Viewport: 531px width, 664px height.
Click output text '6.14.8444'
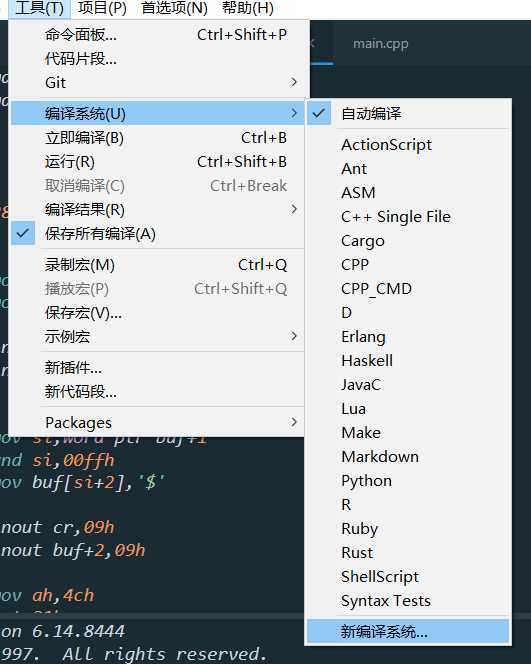[79, 632]
